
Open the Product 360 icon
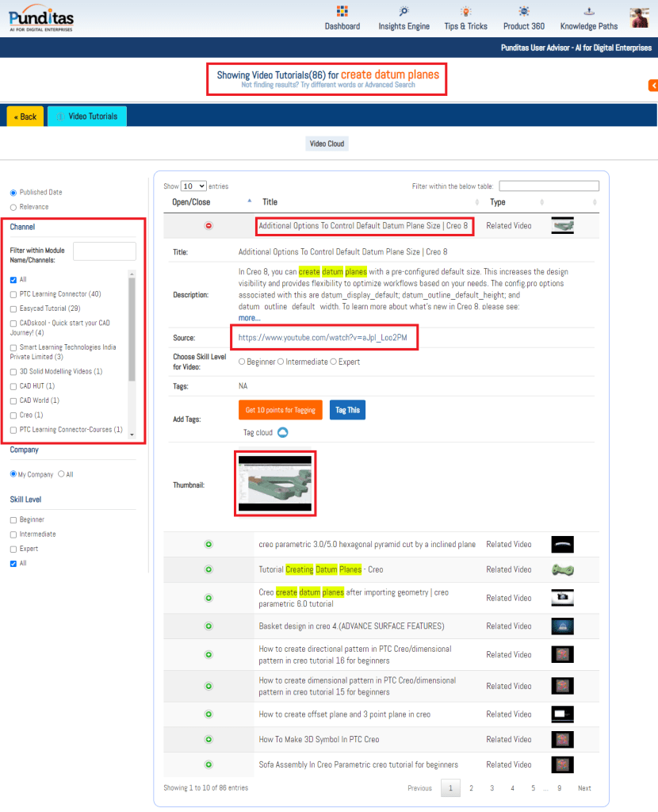[524, 11]
